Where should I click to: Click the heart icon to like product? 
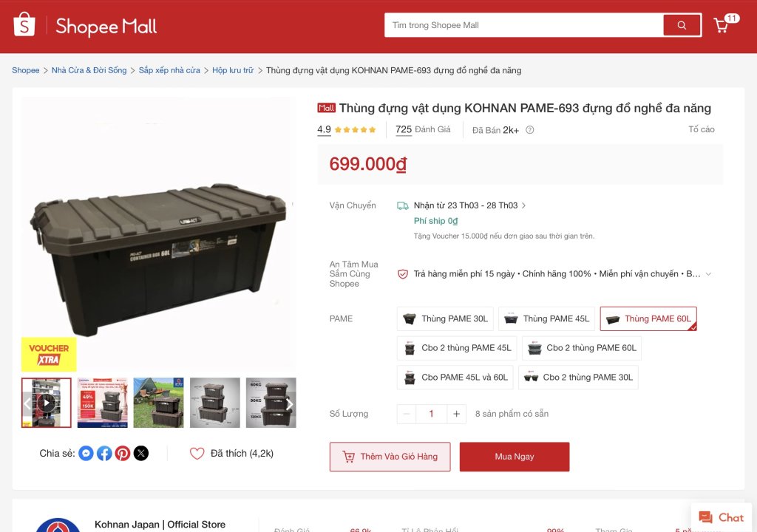197,454
